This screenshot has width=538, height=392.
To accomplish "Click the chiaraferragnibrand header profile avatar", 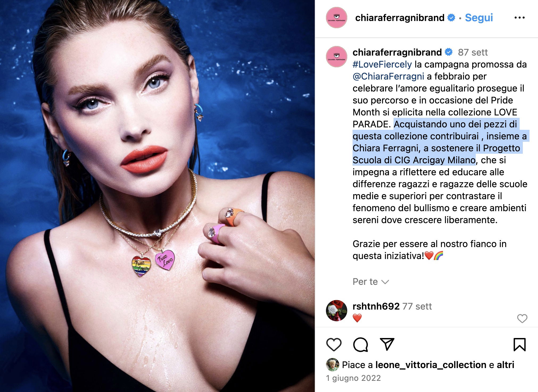I will click(x=337, y=18).
